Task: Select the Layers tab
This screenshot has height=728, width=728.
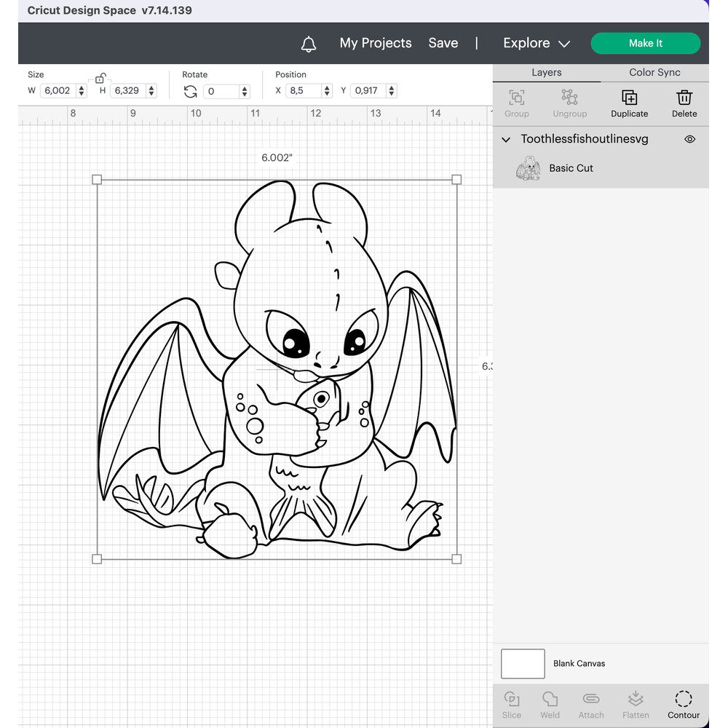Action: click(546, 73)
